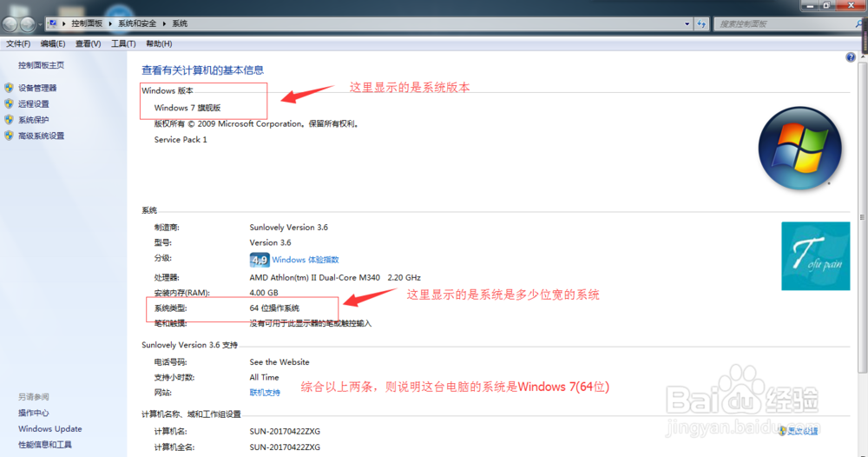Close the System window

coord(852,5)
